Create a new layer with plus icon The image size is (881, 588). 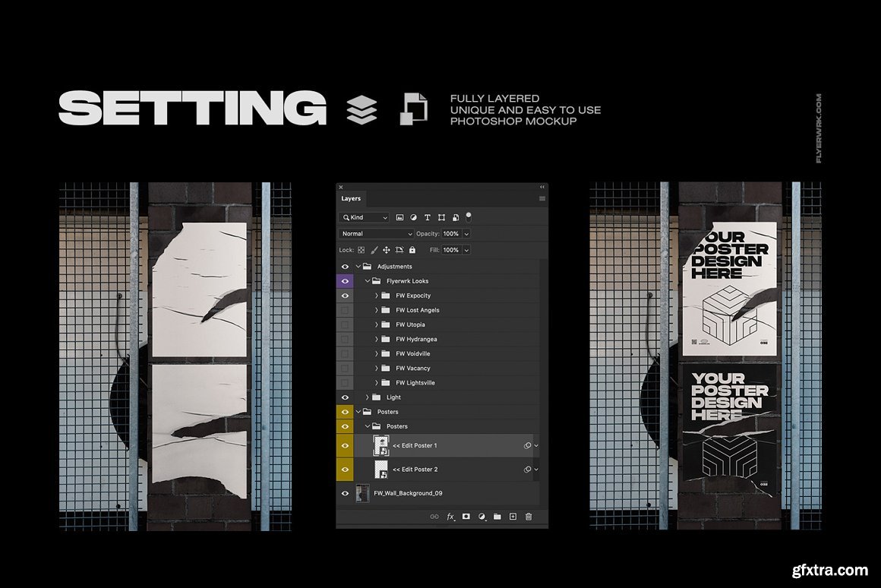tap(513, 517)
